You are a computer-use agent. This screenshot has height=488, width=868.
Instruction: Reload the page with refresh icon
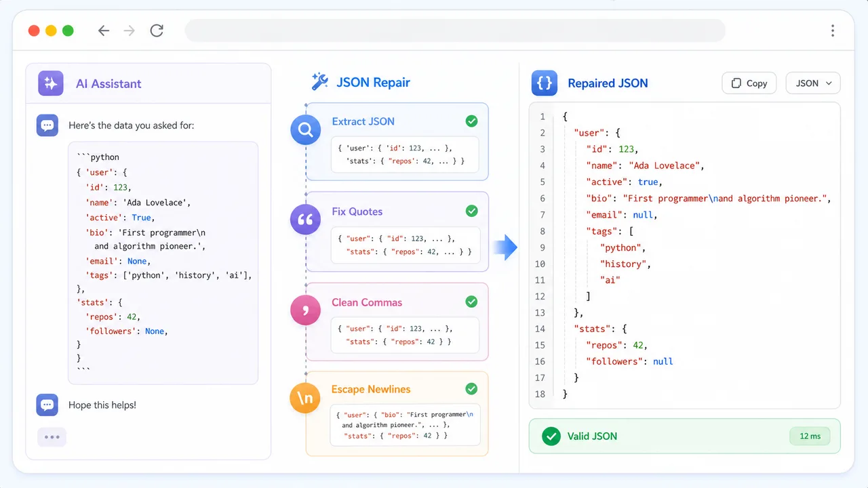tap(157, 30)
